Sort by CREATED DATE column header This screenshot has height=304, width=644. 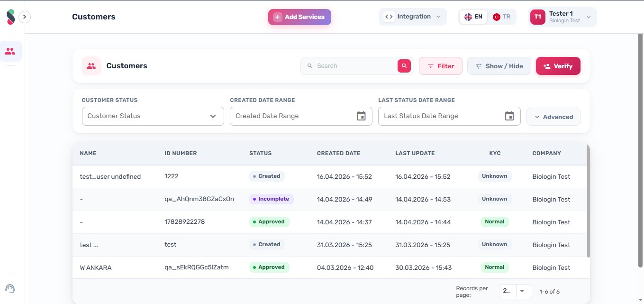click(x=338, y=153)
